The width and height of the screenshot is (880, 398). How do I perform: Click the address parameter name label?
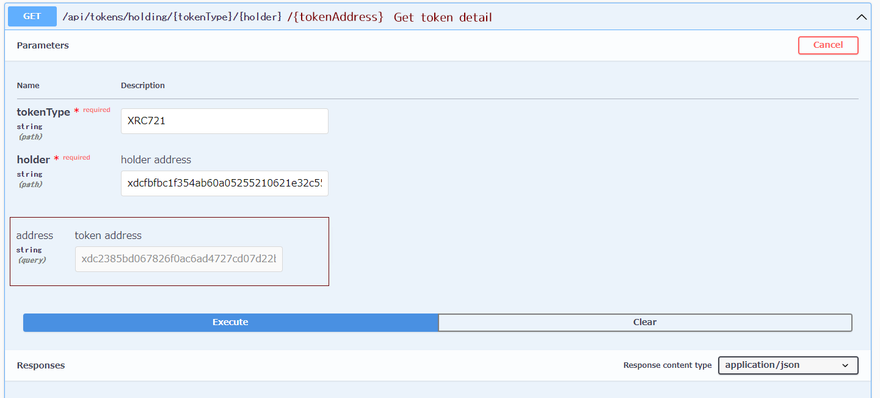(35, 235)
